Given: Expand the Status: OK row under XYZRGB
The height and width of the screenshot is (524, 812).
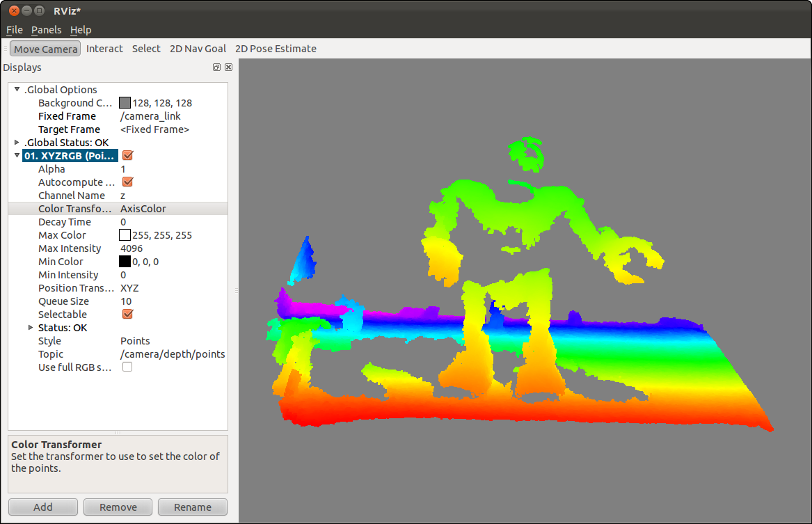Looking at the screenshot, I should pyautogui.click(x=31, y=328).
